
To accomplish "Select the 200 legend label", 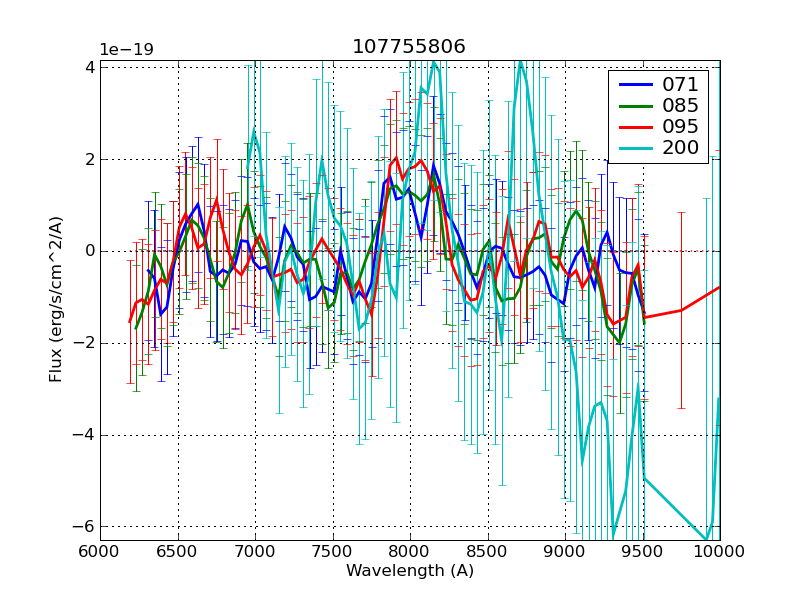I will 680,149.
